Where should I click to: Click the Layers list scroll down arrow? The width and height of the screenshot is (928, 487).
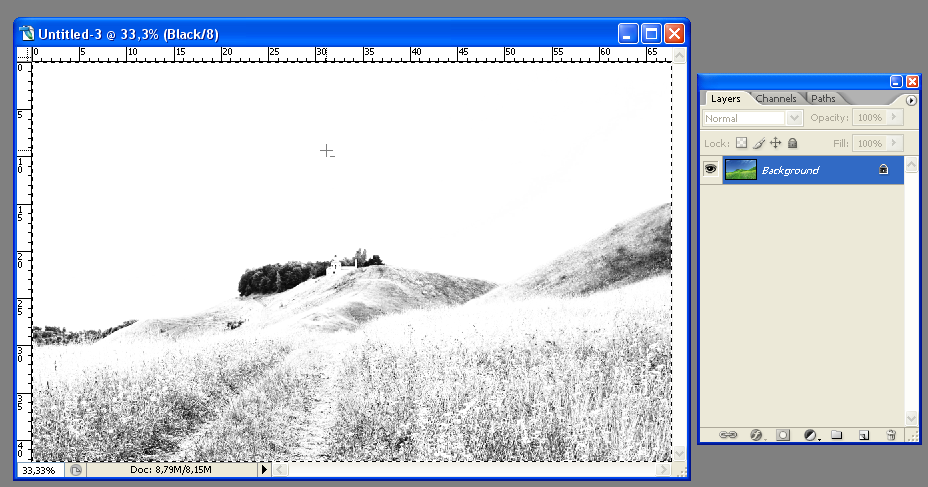[911, 418]
